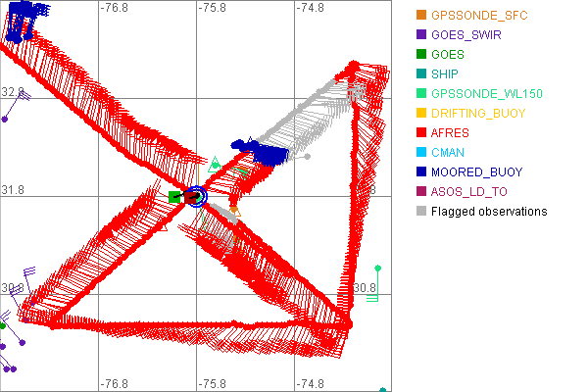Click the orange GPSSONDE_SFC legend swatch
The height and width of the screenshot is (392, 588).
pyautogui.click(x=421, y=15)
